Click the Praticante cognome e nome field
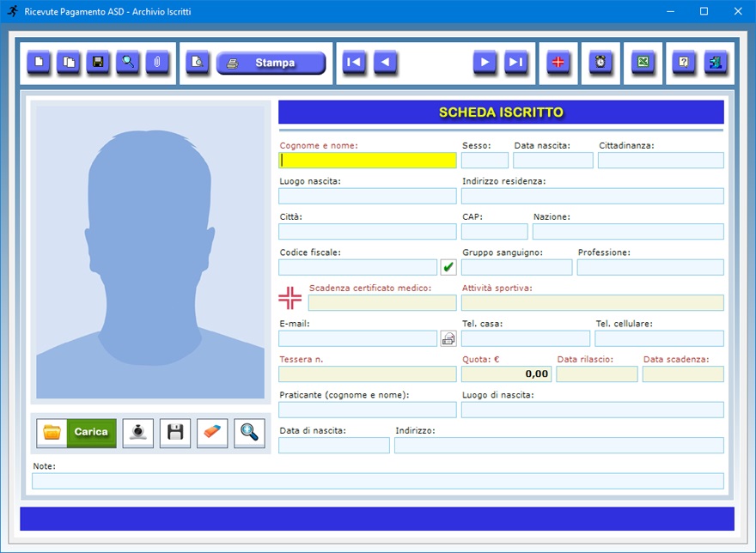756x553 pixels. coord(368,410)
